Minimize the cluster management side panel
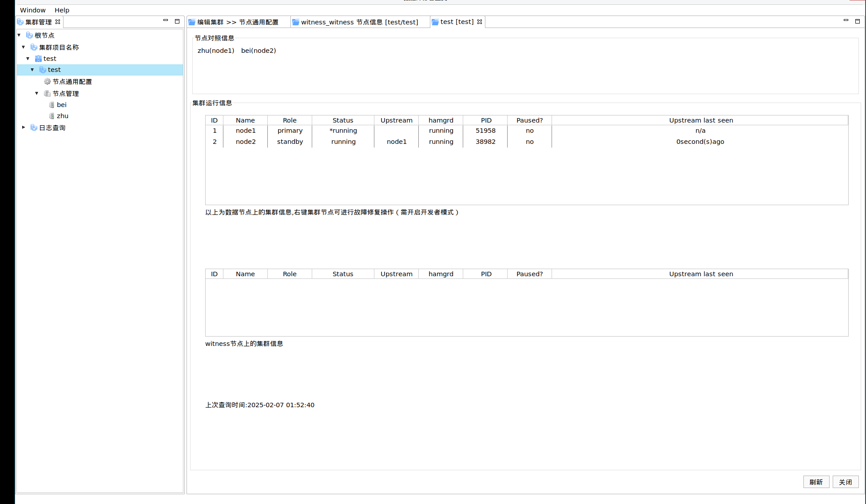 166,21
